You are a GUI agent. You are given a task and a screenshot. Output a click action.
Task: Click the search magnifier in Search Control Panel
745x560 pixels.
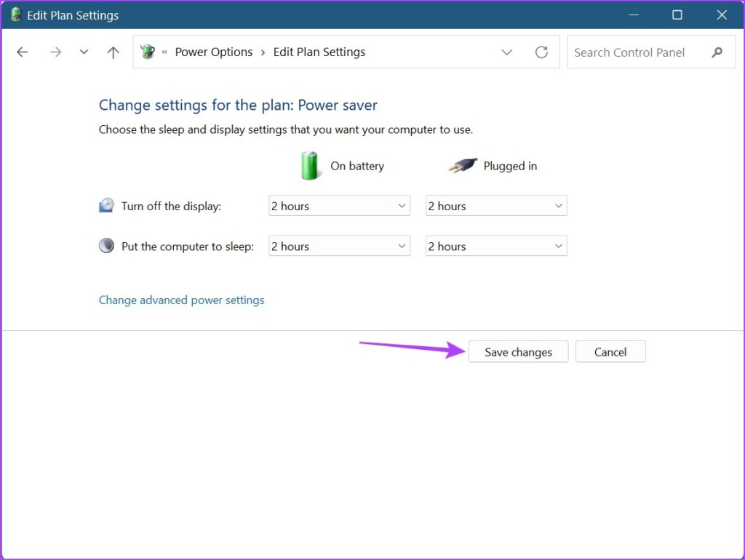coord(717,52)
